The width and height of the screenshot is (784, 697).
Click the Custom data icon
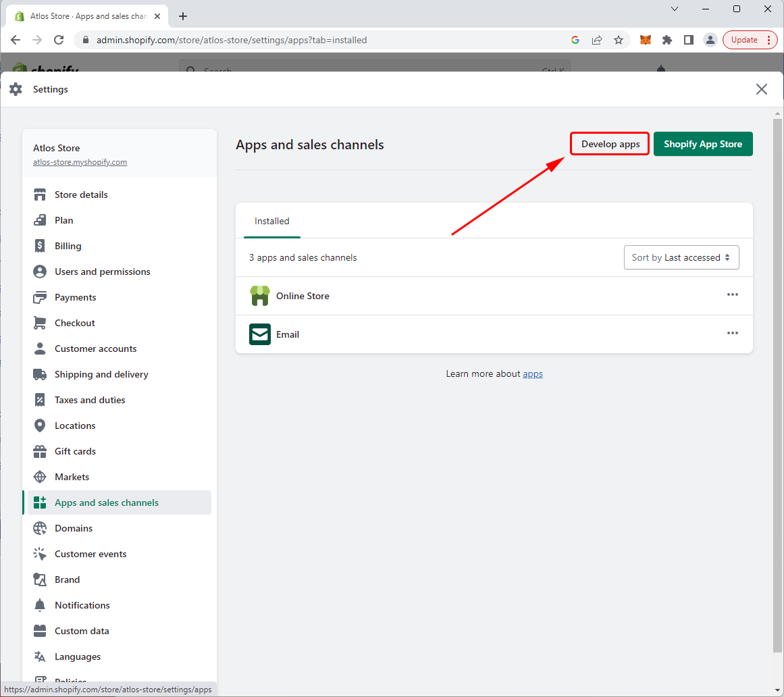[39, 631]
